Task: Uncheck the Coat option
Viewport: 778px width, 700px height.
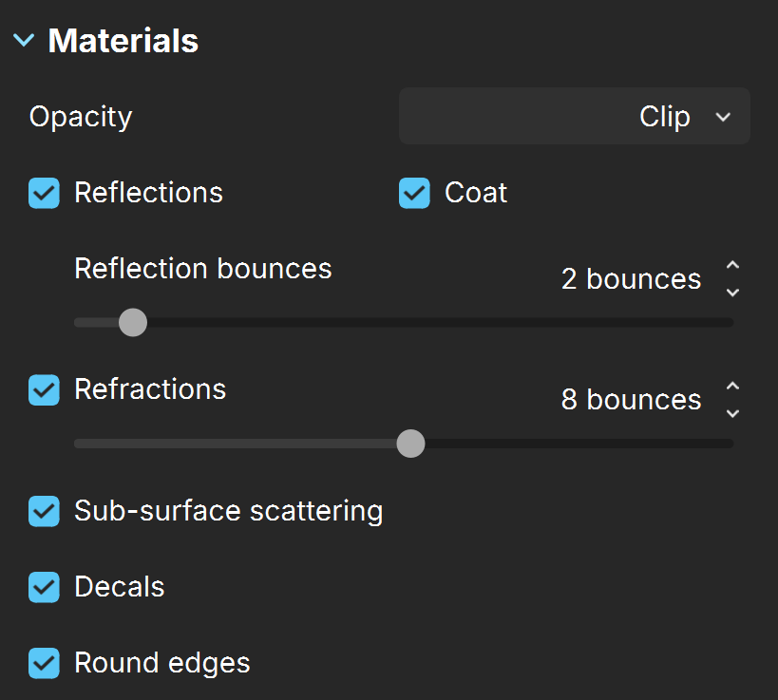Action: [414, 193]
